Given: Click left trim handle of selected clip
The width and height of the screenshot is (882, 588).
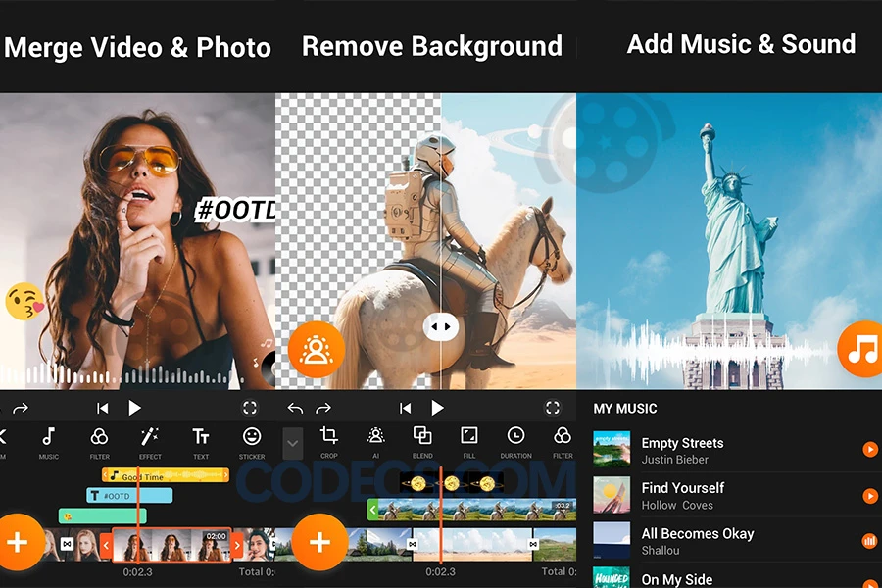Looking at the screenshot, I should pyautogui.click(x=106, y=544).
